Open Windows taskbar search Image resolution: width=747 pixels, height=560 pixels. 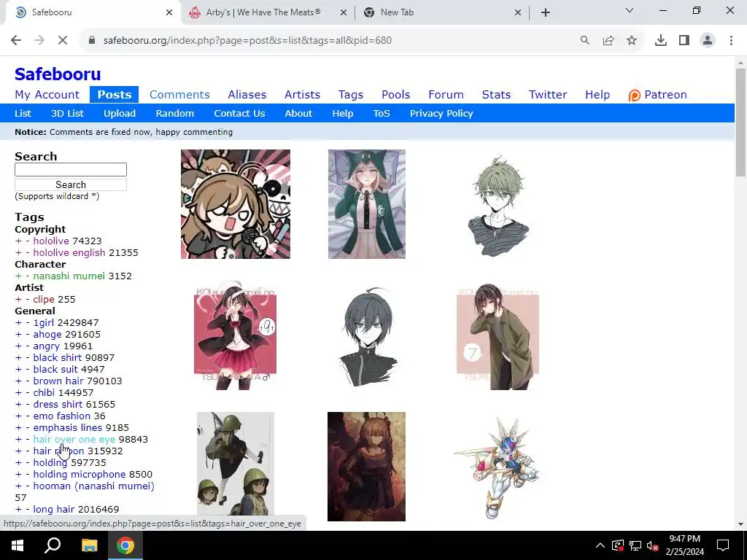pyautogui.click(x=53, y=545)
